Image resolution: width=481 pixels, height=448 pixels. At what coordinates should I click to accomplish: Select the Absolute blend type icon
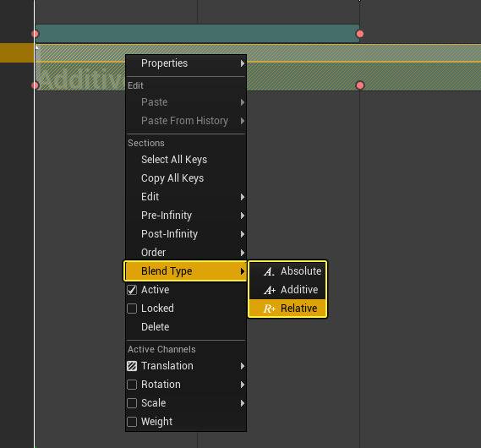[x=269, y=271]
